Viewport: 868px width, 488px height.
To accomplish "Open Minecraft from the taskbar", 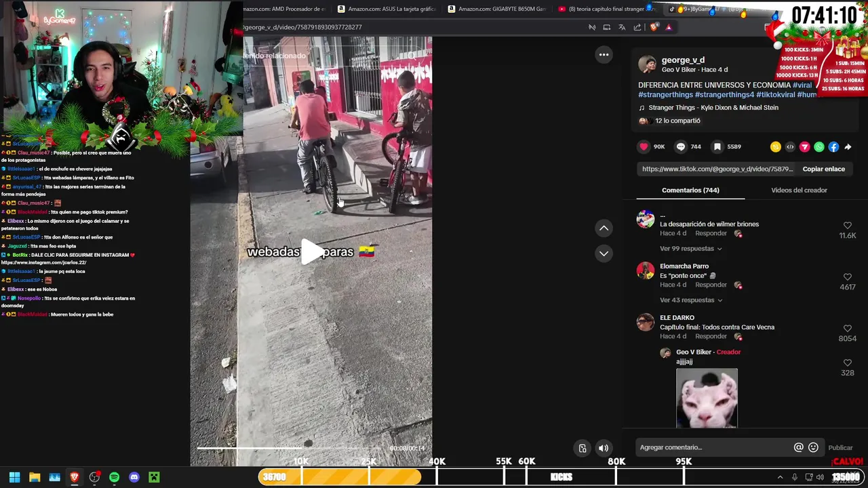I will pos(154,477).
